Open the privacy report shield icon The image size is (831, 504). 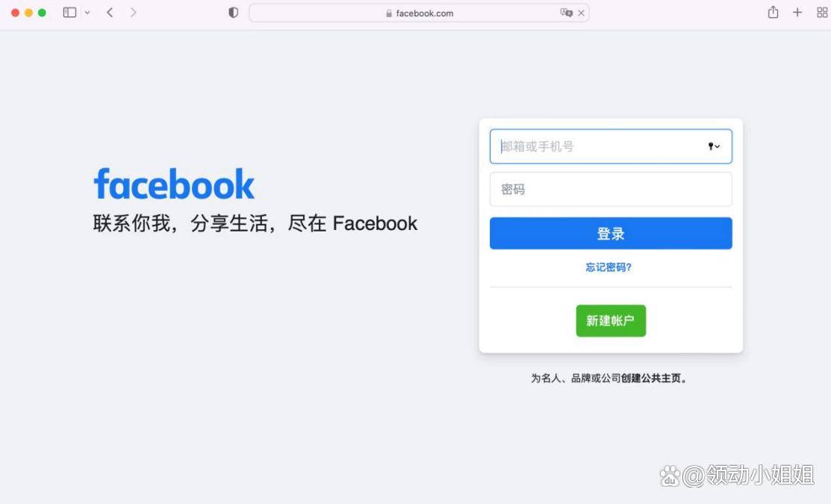(233, 13)
